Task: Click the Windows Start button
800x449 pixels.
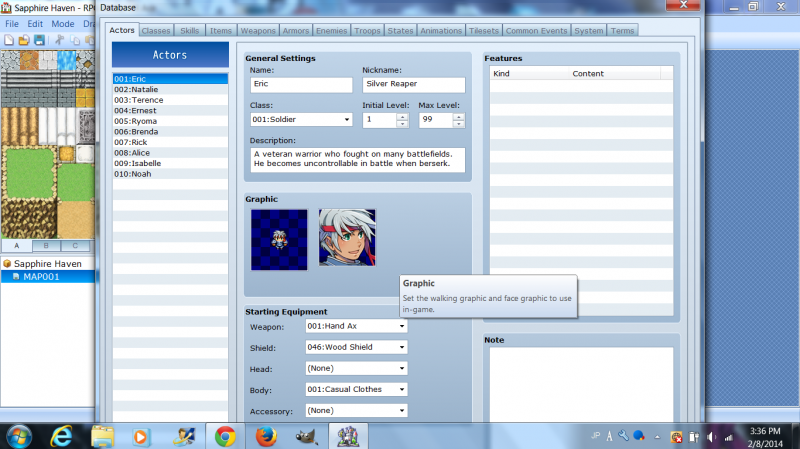Action: pyautogui.click(x=19, y=435)
